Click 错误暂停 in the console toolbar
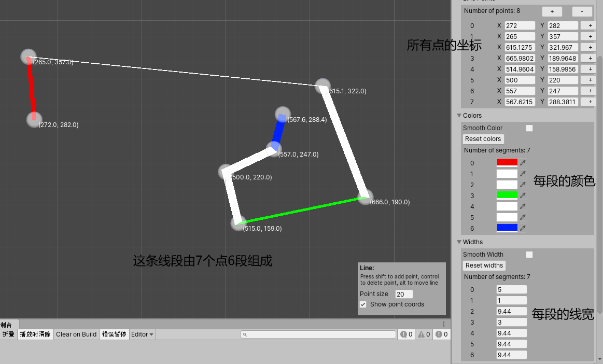603x364 pixels. (x=114, y=334)
